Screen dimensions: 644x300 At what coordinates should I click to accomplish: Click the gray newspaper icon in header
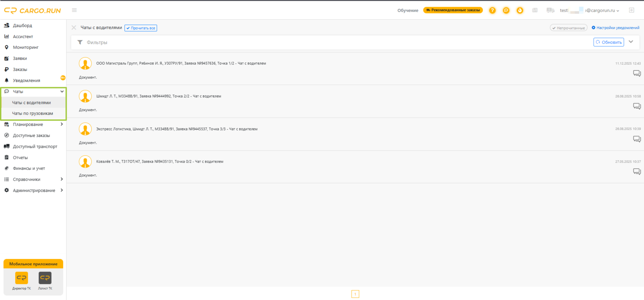[535, 10]
